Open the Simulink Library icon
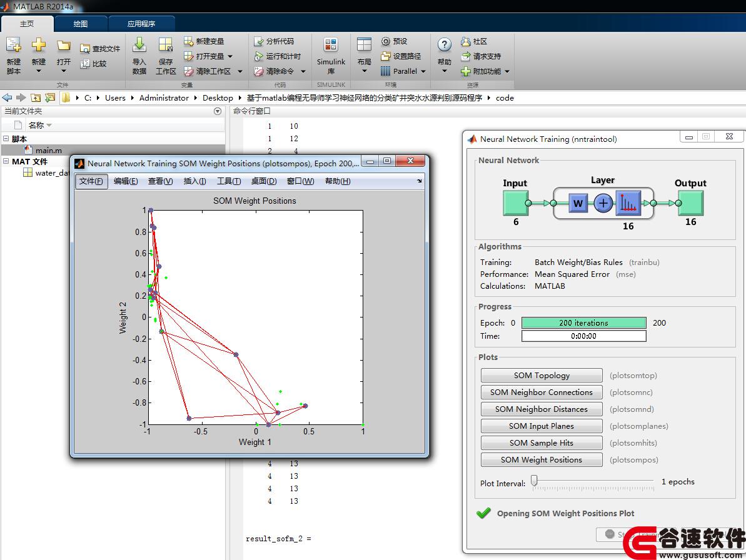Screen dimensions: 746x560 [331, 45]
